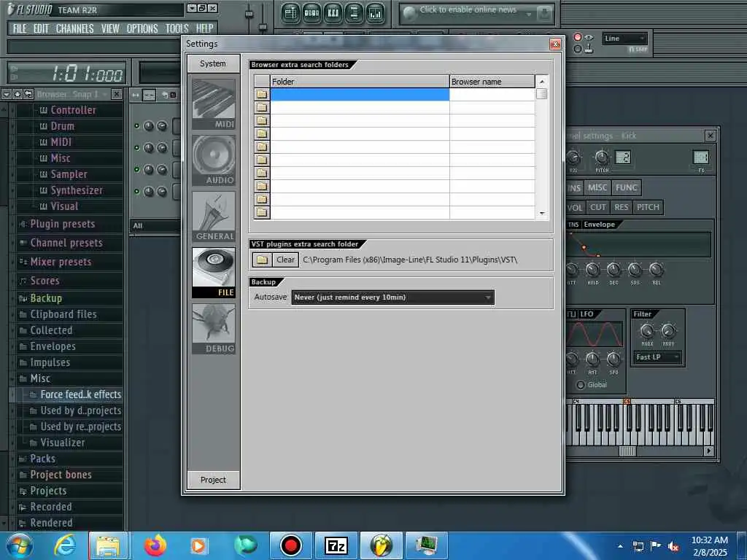747x560 pixels.
Task: Open the piano roll toolbar icon
Action: (333, 13)
